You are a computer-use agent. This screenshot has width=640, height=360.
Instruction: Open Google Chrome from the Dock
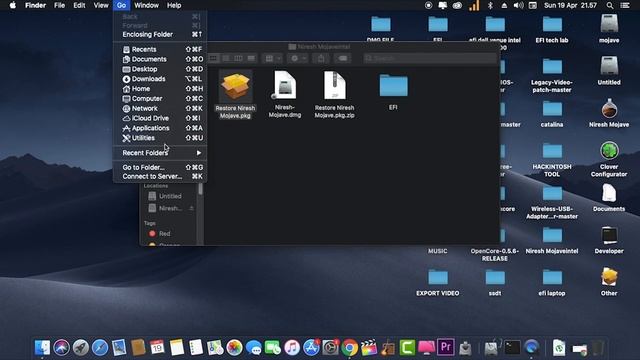pyautogui.click(x=349, y=347)
